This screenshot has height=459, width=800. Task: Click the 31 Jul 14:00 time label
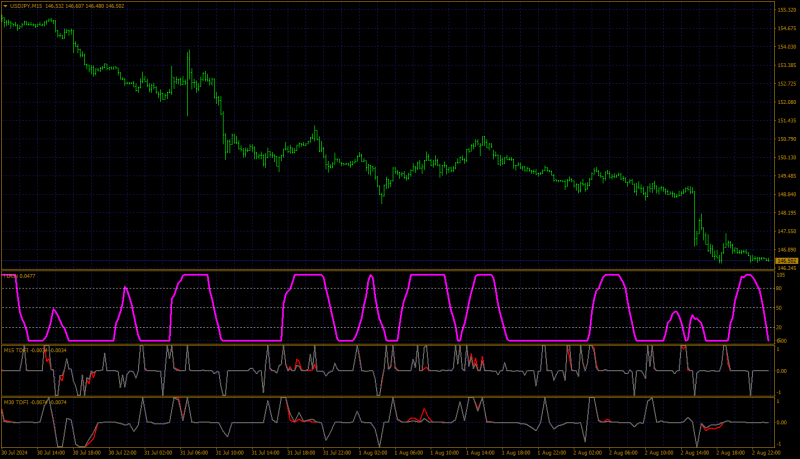tap(265, 452)
